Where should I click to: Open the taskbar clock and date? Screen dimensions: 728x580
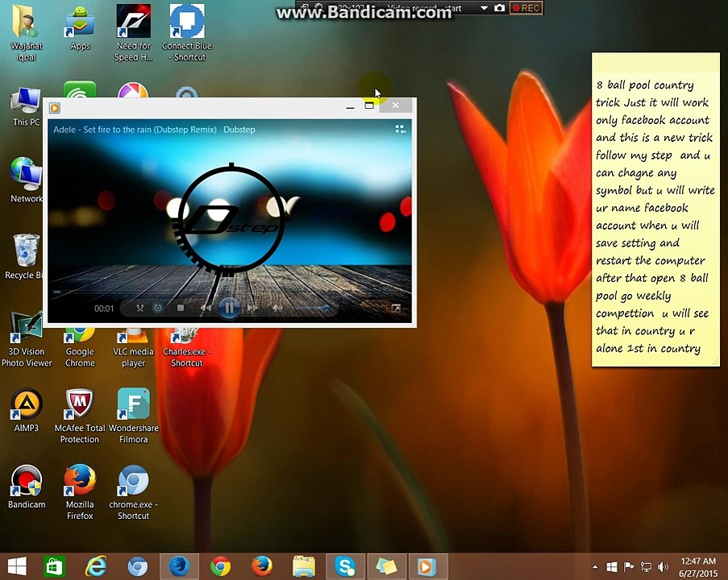(698, 567)
